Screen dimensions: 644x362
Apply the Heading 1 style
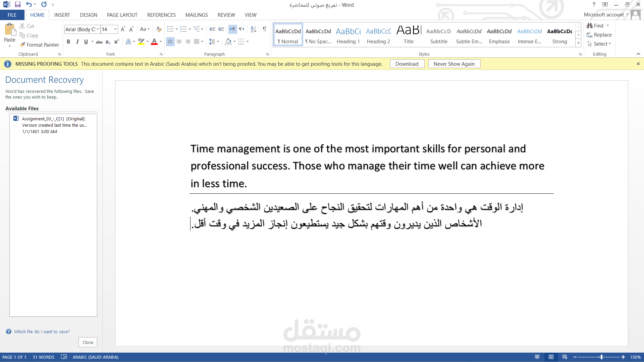coord(348,35)
